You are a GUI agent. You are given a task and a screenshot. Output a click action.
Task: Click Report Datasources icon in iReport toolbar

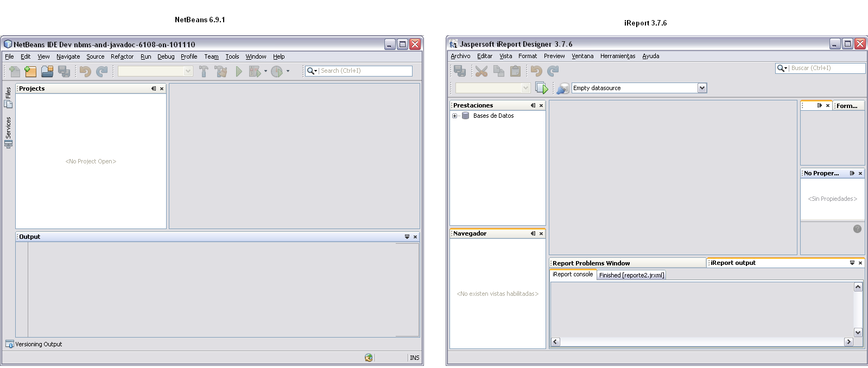tap(563, 88)
